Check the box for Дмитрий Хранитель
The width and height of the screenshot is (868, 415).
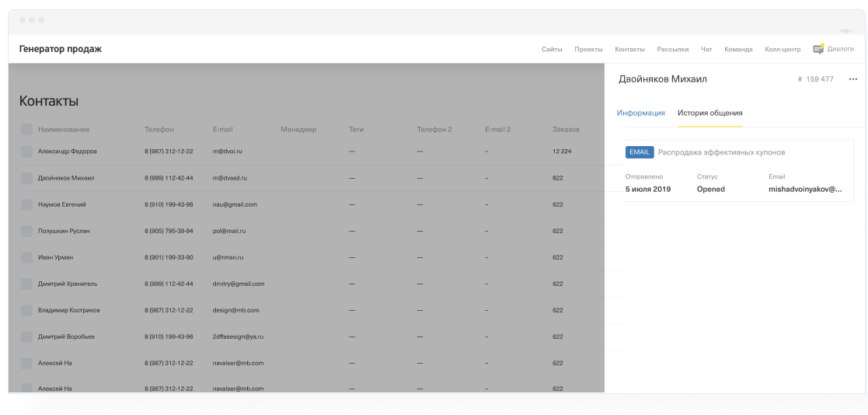pos(26,284)
